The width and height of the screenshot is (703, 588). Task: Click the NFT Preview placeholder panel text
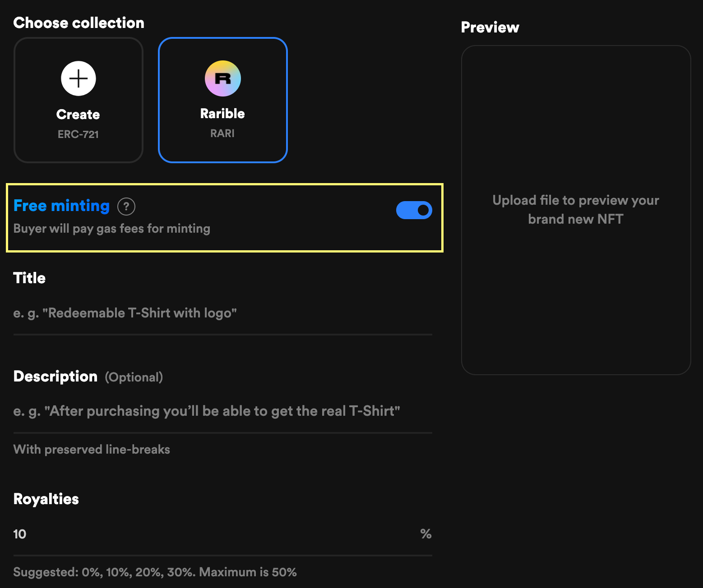click(576, 210)
